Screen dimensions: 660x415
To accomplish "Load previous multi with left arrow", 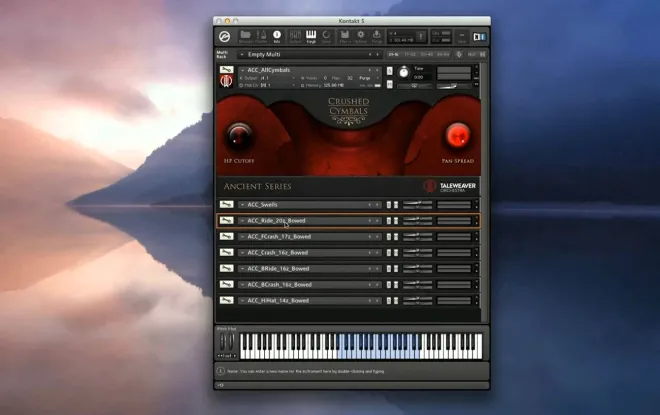I will (x=370, y=54).
